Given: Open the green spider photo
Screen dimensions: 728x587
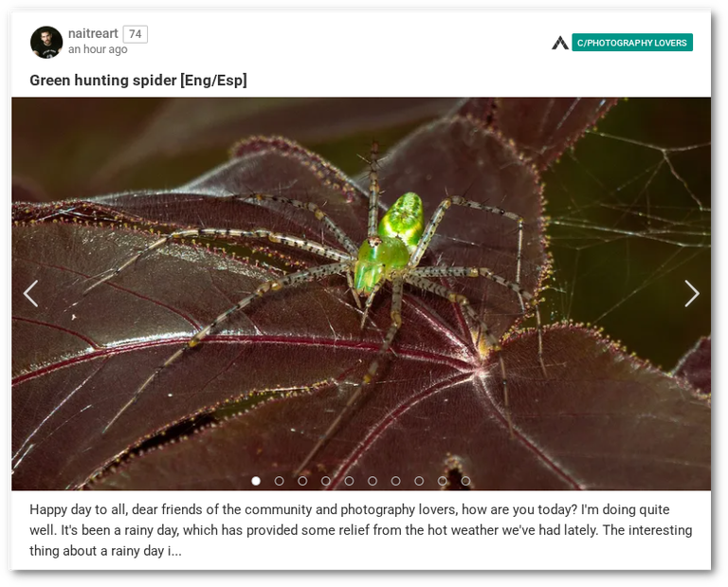Looking at the screenshot, I should 361,294.
